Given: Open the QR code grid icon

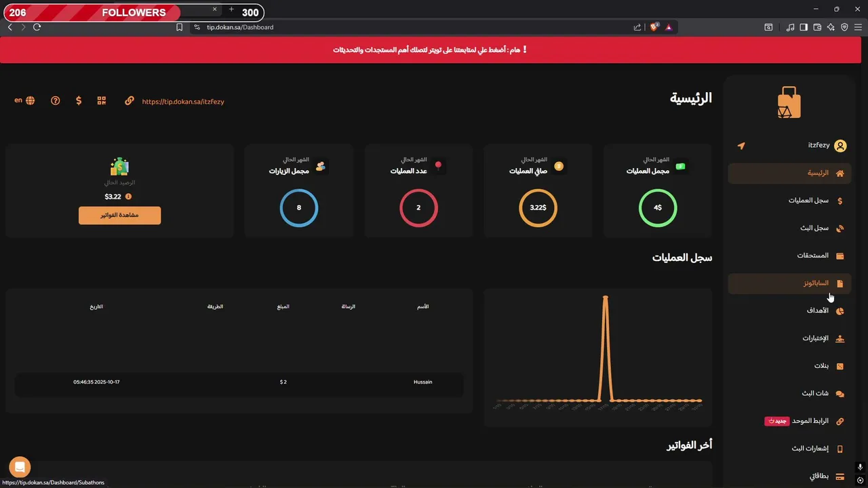Looking at the screenshot, I should (x=102, y=100).
